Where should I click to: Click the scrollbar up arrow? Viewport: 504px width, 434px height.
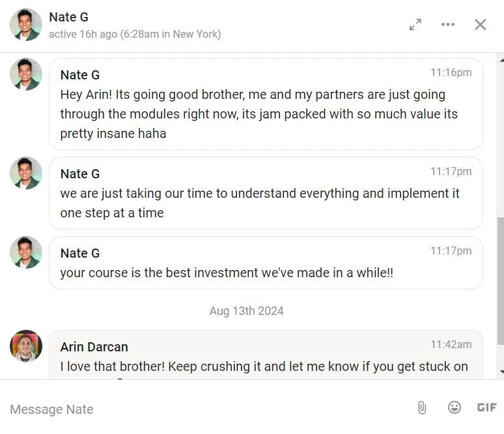[501, 61]
